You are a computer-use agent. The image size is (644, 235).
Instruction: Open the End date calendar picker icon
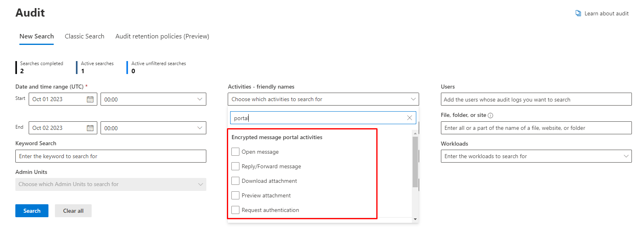90,128
